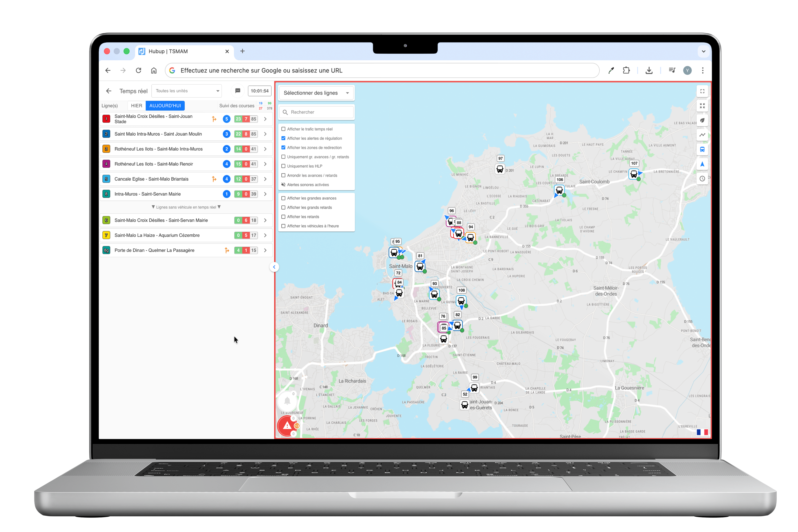This screenshot has height=532, width=798.
Task: Expand line 5 Cancale Eglise chevron
Action: (265, 179)
